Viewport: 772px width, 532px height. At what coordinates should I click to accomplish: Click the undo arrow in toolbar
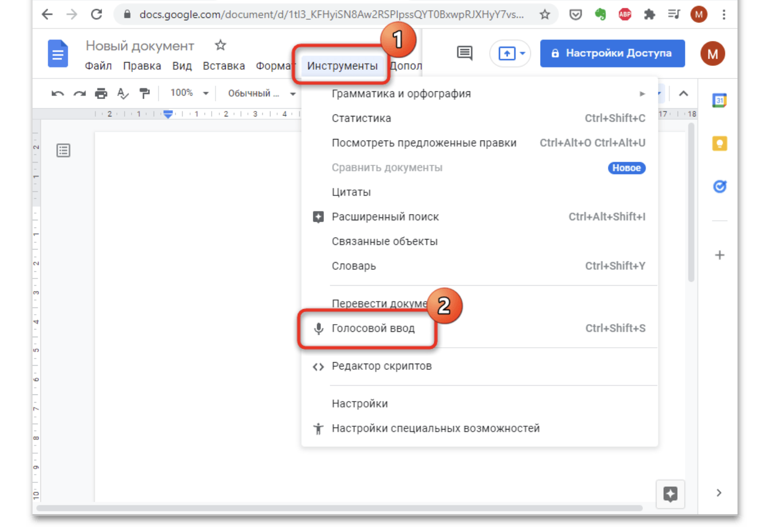point(57,93)
